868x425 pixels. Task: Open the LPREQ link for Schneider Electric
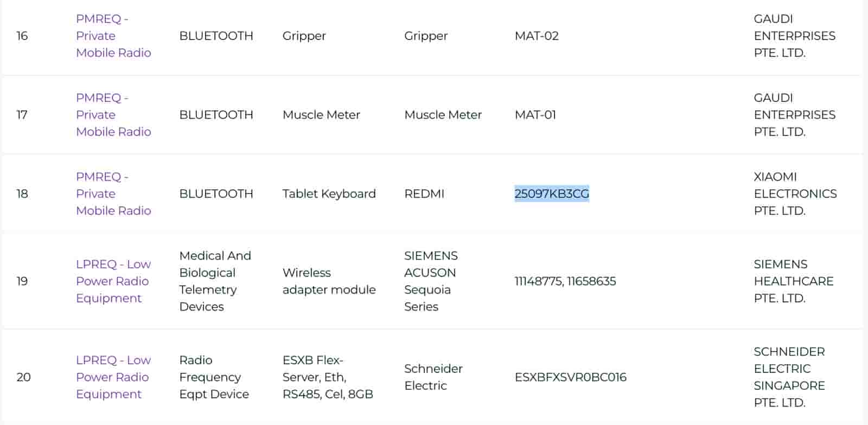click(113, 377)
